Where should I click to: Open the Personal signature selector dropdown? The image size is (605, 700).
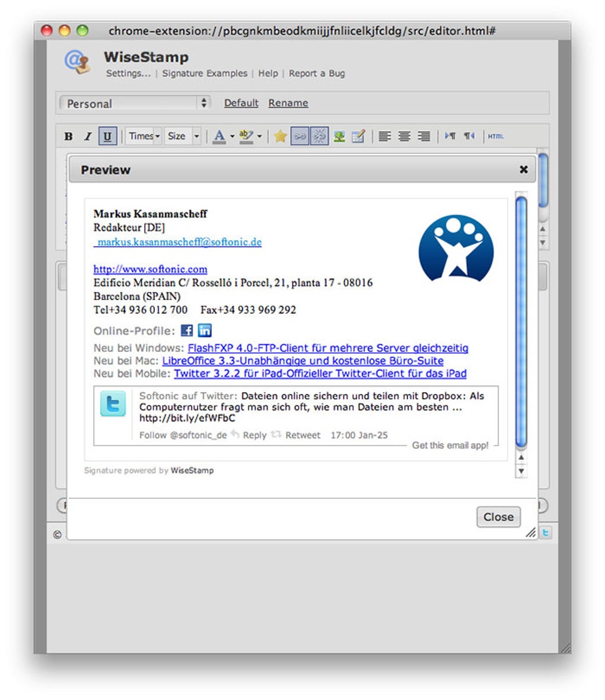click(x=133, y=103)
